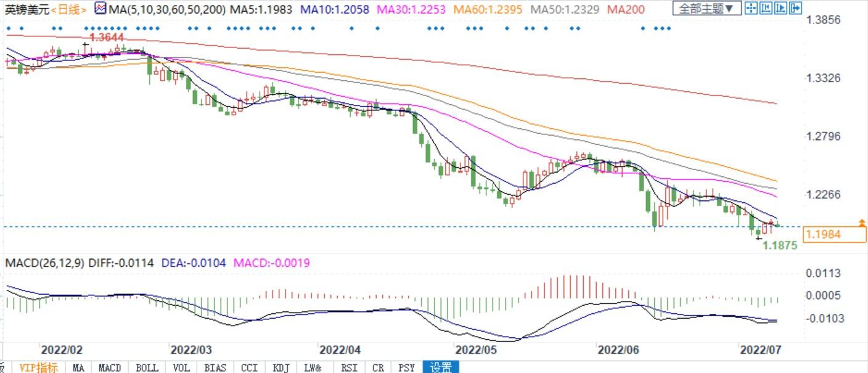Switch to the KDJ indicator tab
Viewport: 868px width, 373px height.
pos(281,367)
